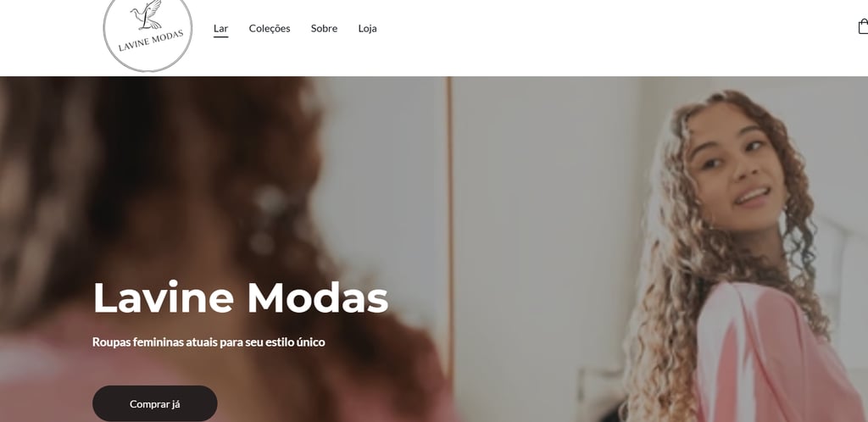Click empty header space between Loja and cart
Viewport: 868px width, 422px height.
point(615,28)
